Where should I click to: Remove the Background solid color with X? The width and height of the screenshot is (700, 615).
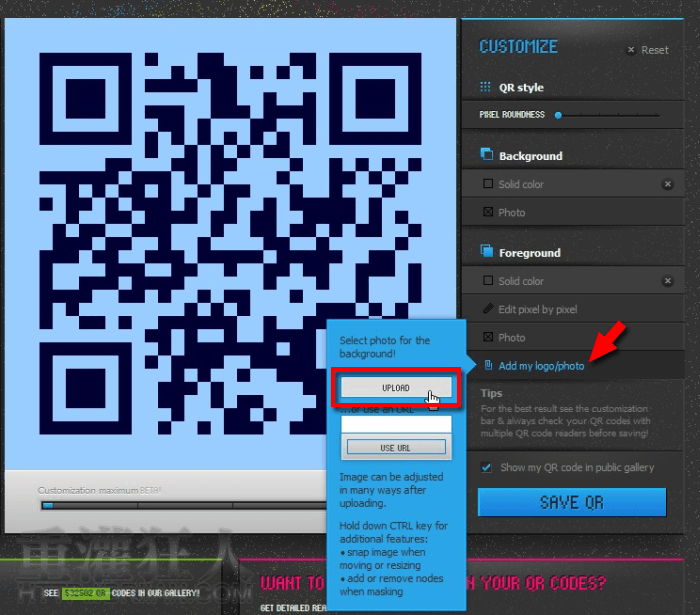click(x=667, y=184)
